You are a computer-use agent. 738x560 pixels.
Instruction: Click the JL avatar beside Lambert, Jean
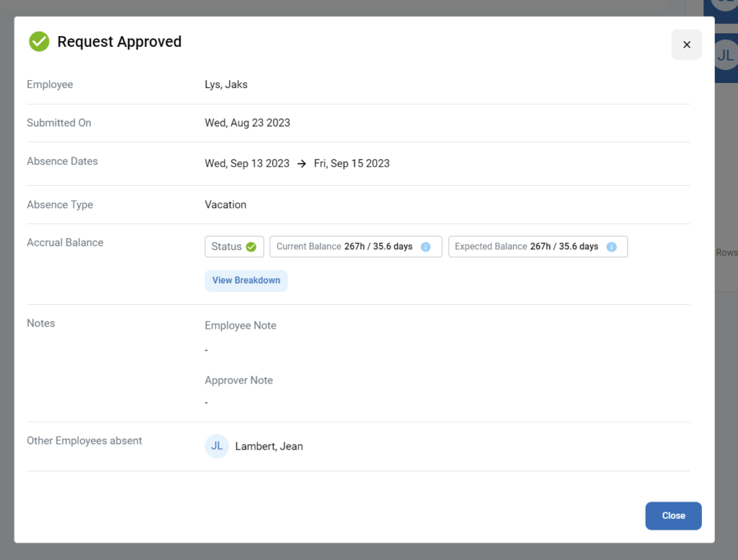click(x=216, y=446)
